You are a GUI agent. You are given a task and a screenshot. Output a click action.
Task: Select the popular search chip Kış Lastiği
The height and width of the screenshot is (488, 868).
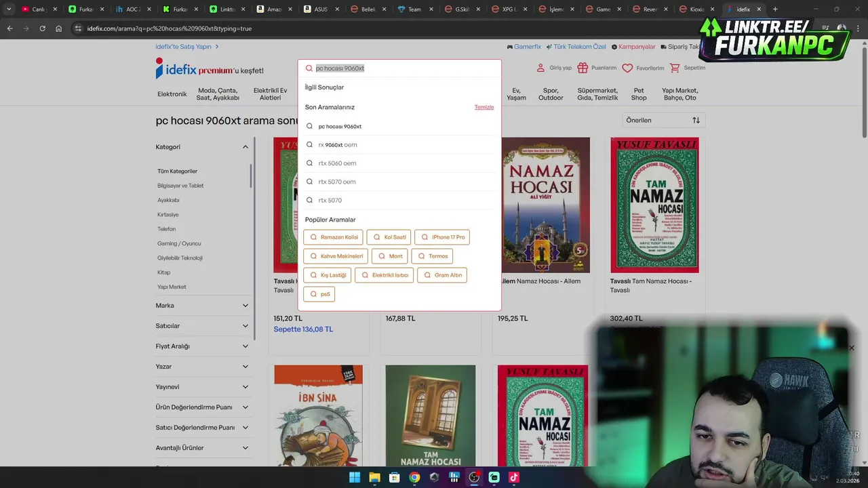[327, 275]
